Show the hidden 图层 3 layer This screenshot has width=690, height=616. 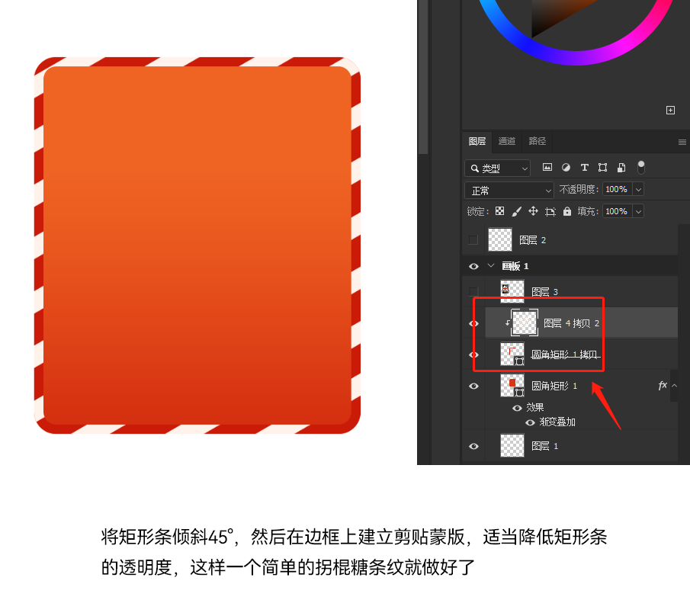pos(473,291)
